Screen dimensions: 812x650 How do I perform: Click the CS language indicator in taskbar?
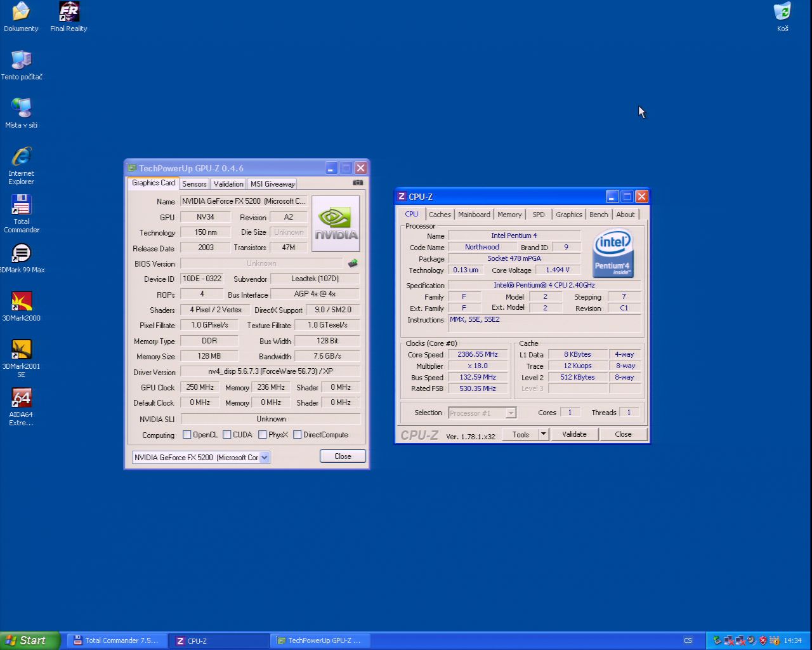click(688, 640)
